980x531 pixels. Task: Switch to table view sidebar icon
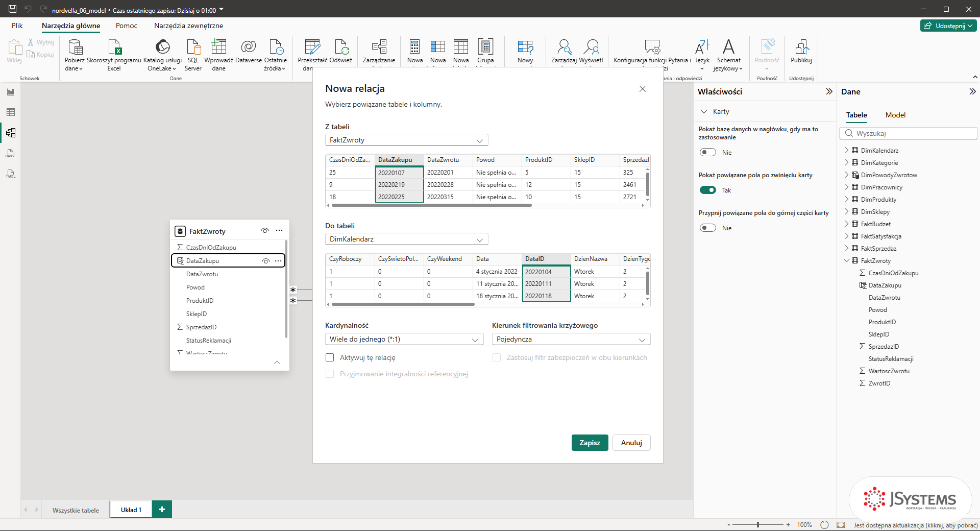pyautogui.click(x=11, y=112)
